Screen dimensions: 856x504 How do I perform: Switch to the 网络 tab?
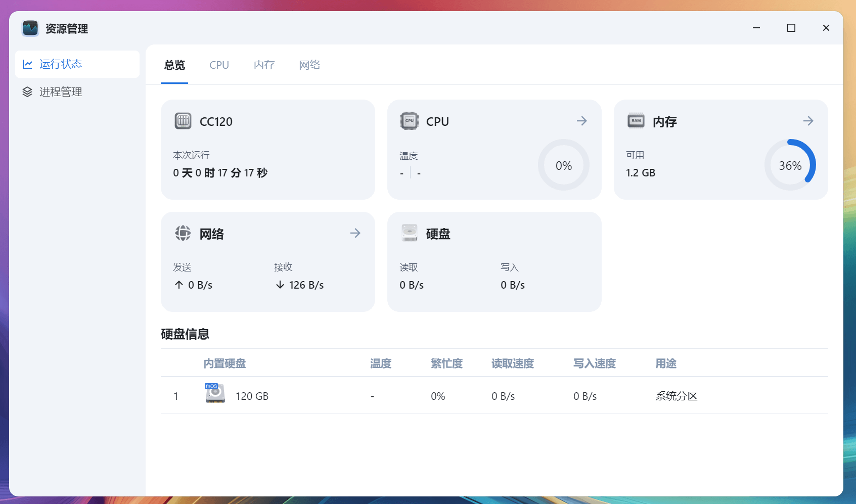click(309, 65)
